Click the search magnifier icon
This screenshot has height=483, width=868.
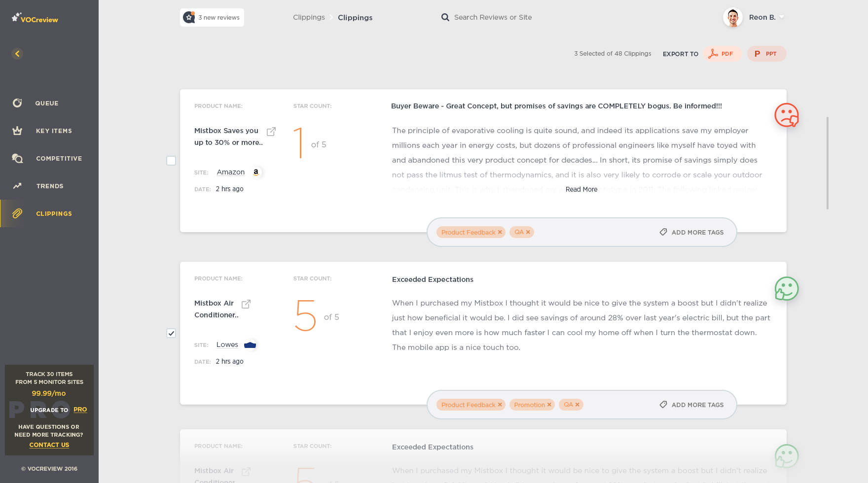(x=445, y=17)
